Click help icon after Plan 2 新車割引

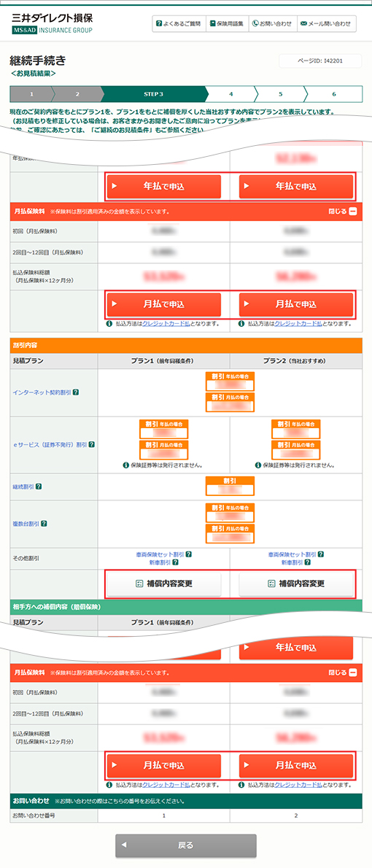[x=308, y=562]
